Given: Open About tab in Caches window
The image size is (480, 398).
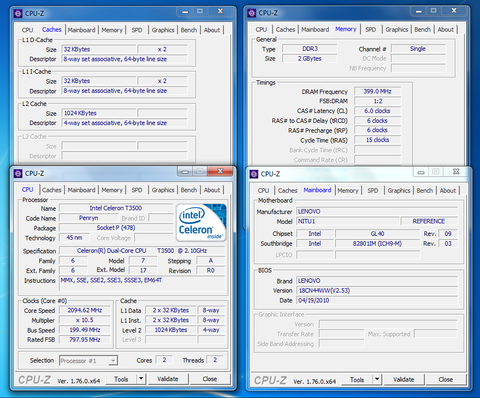Looking at the screenshot, I should [x=212, y=30].
